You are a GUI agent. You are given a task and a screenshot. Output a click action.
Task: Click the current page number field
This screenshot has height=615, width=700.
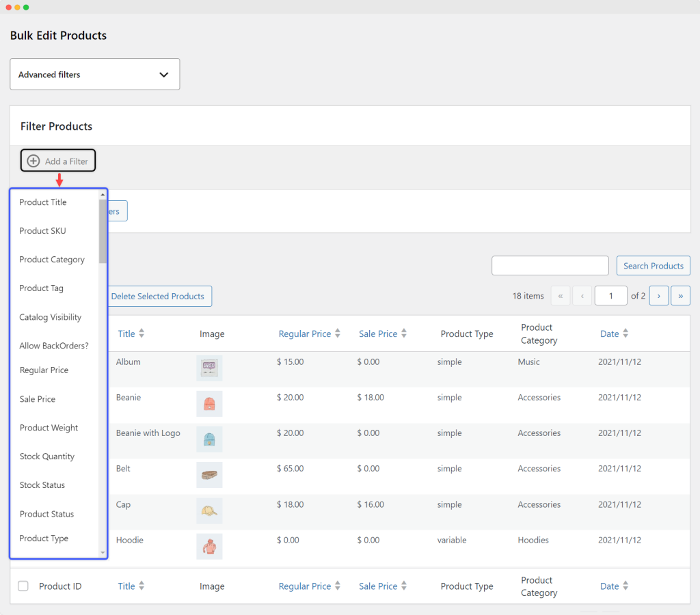click(x=610, y=296)
